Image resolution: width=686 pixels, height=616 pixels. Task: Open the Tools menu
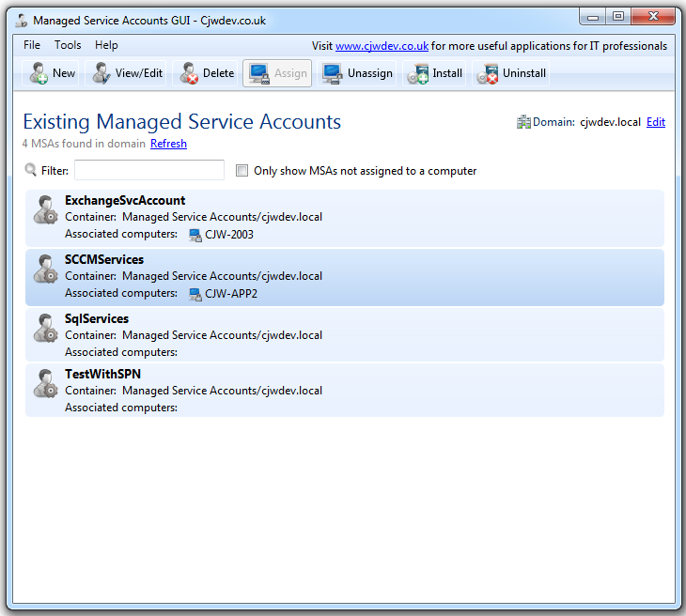tap(68, 45)
